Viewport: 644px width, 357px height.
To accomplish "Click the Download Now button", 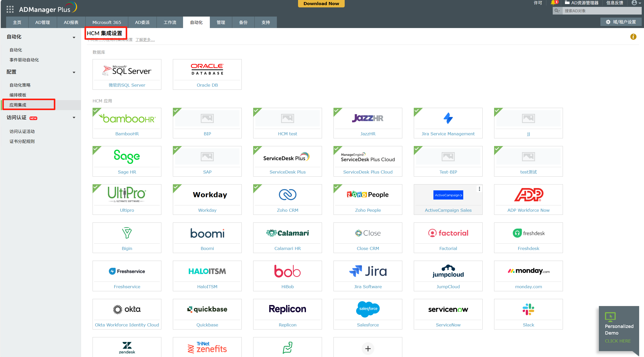I will click(321, 4).
